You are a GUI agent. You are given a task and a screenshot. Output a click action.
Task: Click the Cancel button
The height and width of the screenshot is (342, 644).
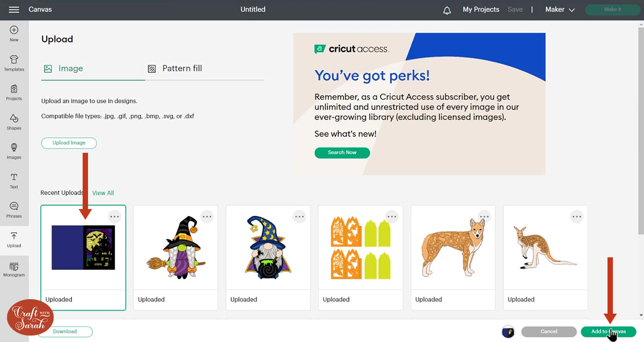click(548, 332)
